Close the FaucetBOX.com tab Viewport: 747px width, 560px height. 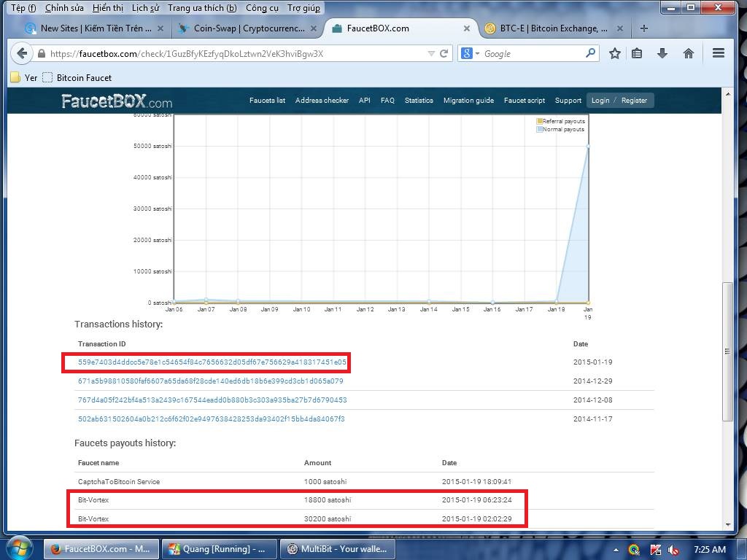[467, 28]
